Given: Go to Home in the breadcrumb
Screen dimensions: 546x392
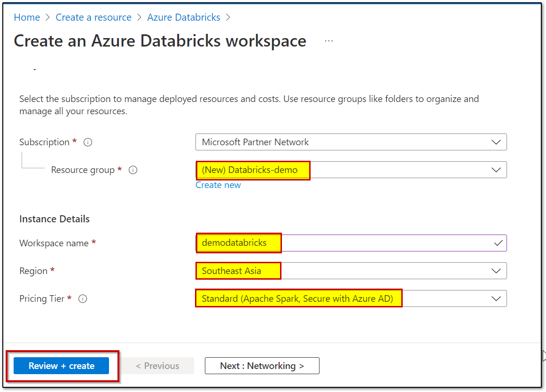Looking at the screenshot, I should click(x=27, y=17).
